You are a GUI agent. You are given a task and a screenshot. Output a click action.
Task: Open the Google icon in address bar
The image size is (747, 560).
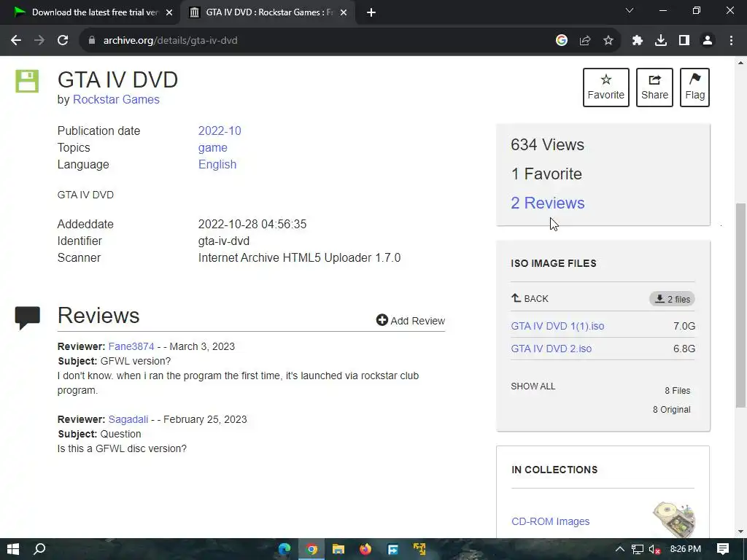tap(562, 41)
